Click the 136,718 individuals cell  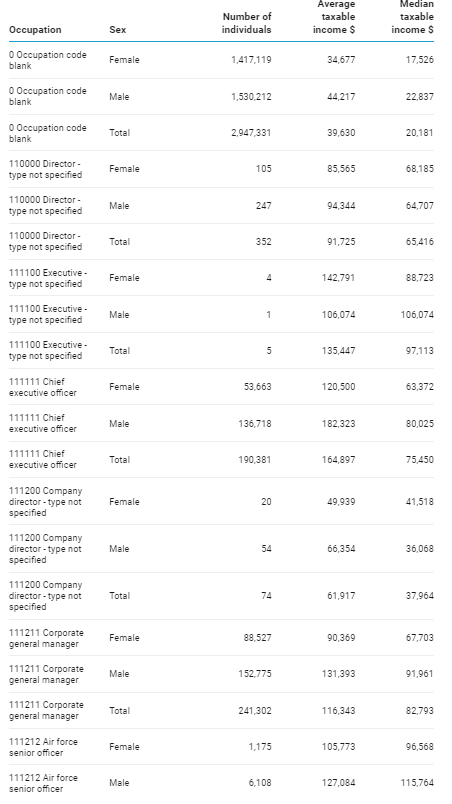[255, 424]
